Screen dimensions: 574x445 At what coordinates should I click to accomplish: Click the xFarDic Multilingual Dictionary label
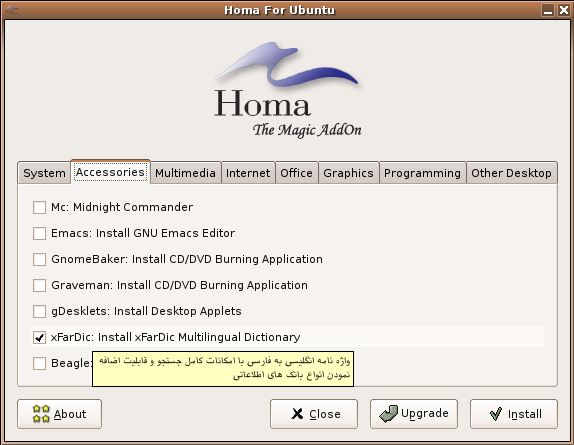tap(175, 337)
